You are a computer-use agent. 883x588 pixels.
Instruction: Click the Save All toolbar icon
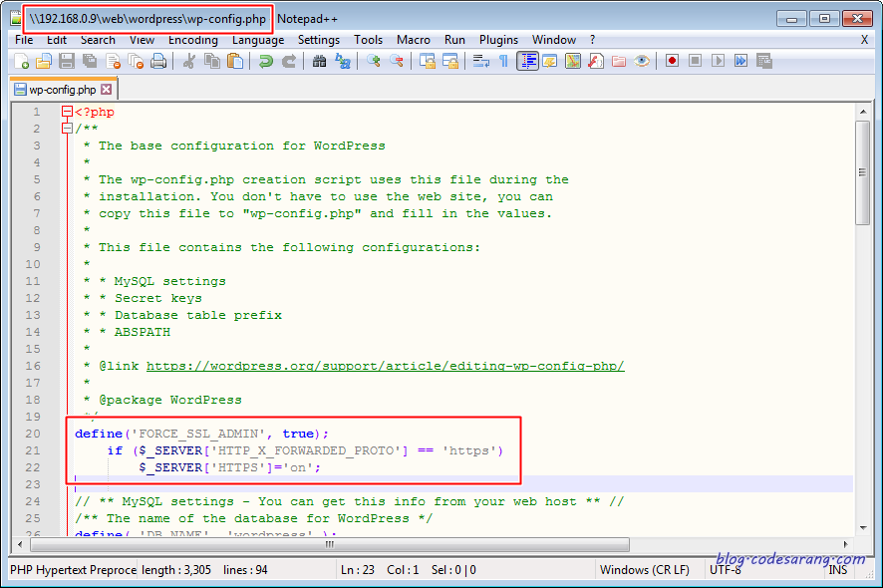(90, 61)
